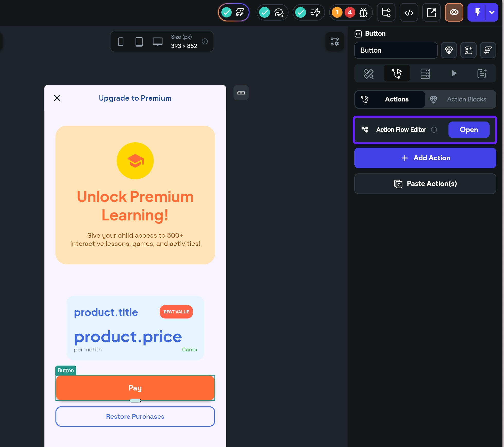Expand the run options chevron

coord(492,12)
